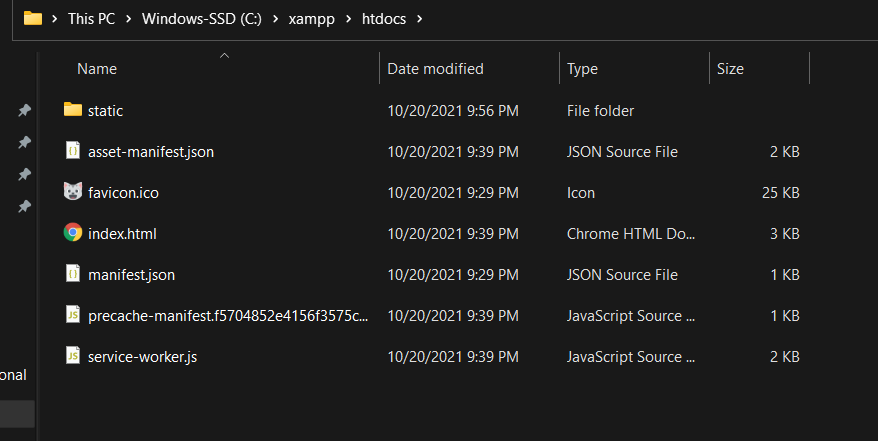
Task: Select index.html file name
Action: [x=122, y=234]
